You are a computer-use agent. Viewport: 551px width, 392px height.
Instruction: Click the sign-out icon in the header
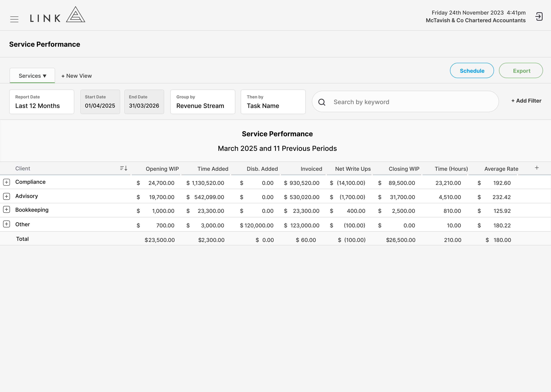[x=539, y=17]
